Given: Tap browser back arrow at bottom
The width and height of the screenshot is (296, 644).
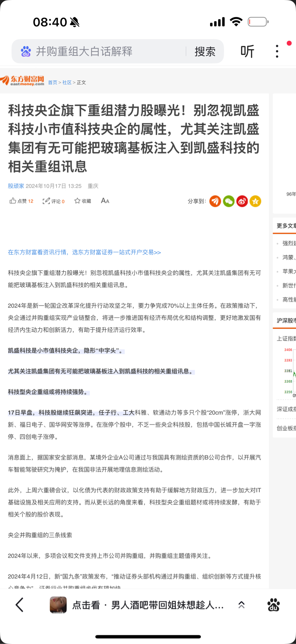Looking at the screenshot, I should point(20,605).
